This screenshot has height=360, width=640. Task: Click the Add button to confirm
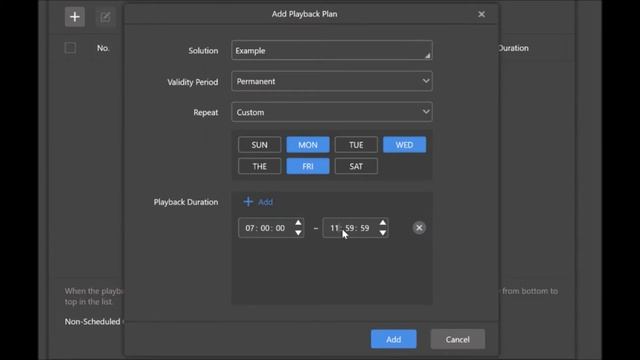pos(393,339)
